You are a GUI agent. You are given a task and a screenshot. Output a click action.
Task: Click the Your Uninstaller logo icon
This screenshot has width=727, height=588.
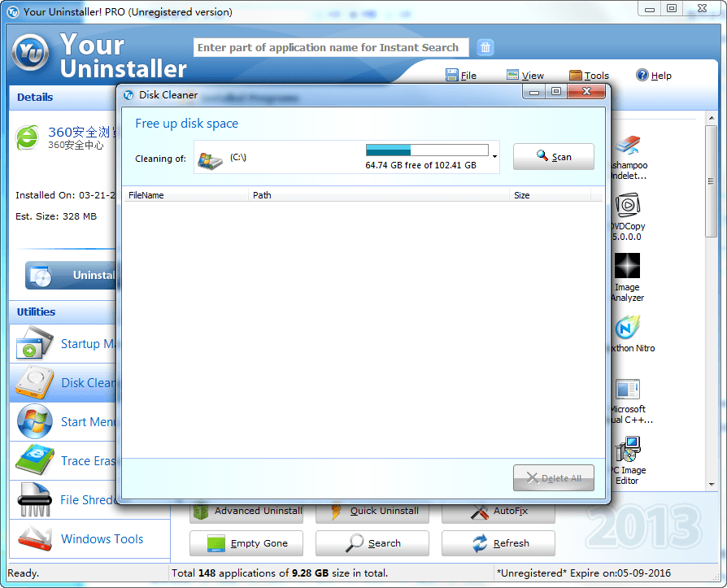(30, 52)
